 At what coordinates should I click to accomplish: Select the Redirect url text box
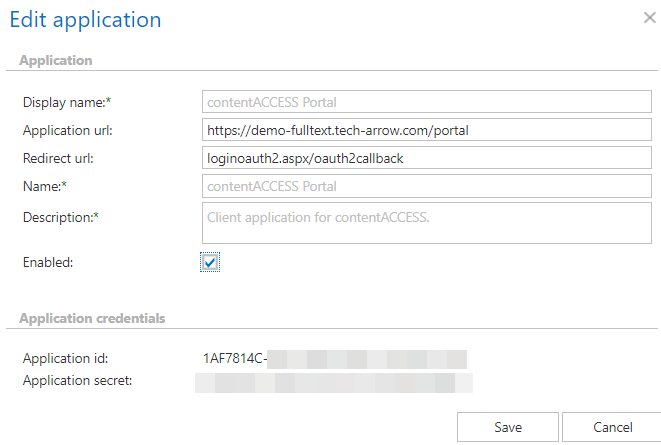[426, 157]
